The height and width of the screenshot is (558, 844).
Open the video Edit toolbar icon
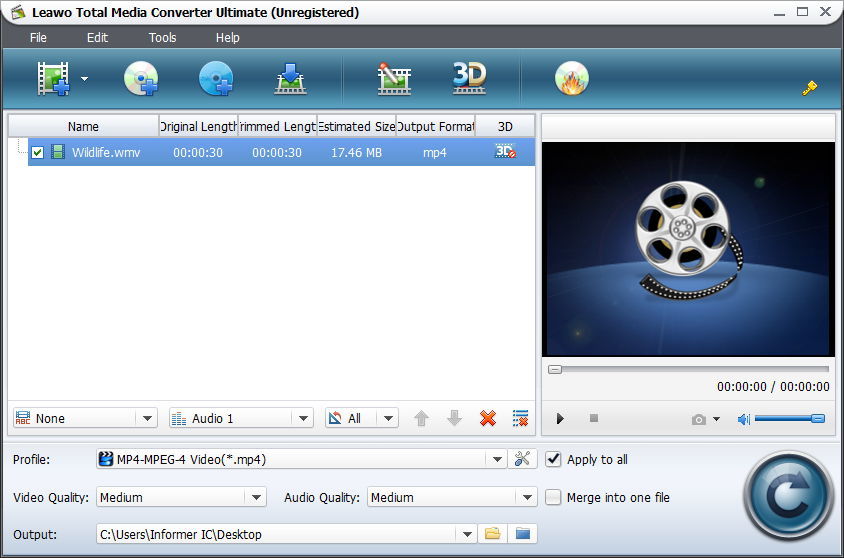(394, 79)
